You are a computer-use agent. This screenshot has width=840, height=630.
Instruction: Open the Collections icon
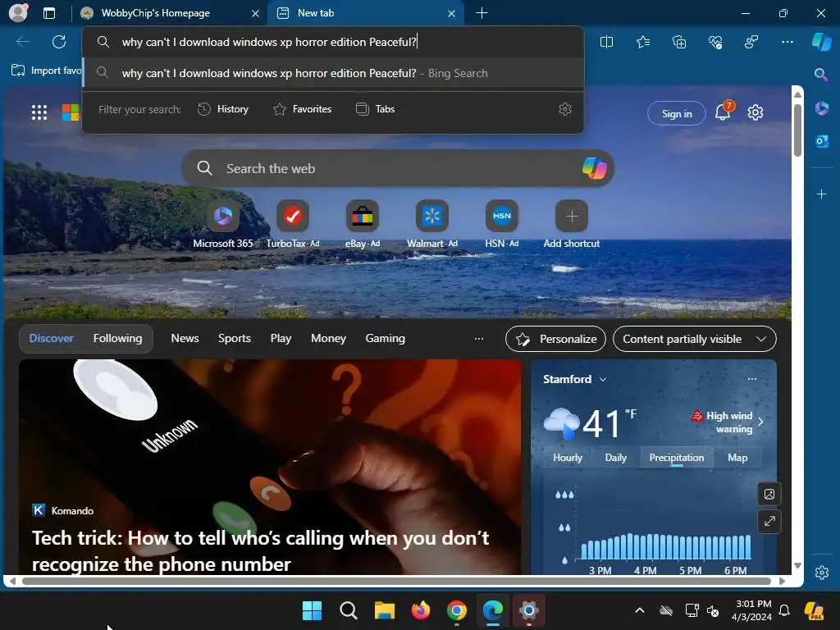[678, 42]
